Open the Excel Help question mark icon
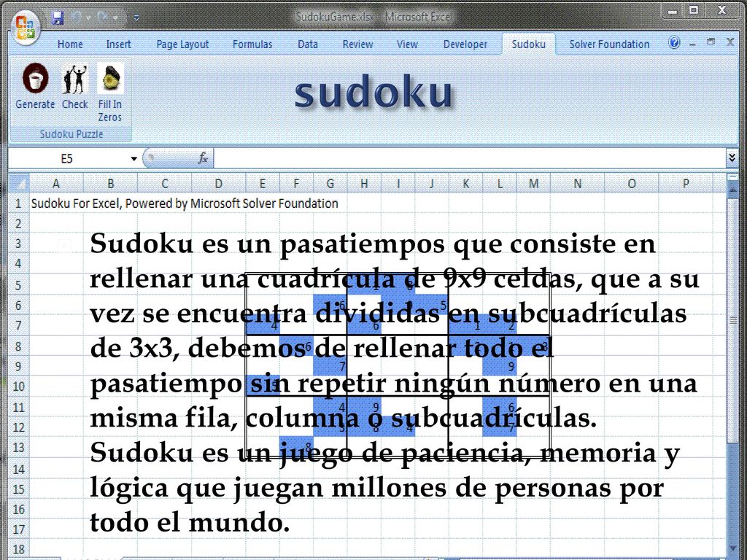747x560 pixels. coord(674,43)
